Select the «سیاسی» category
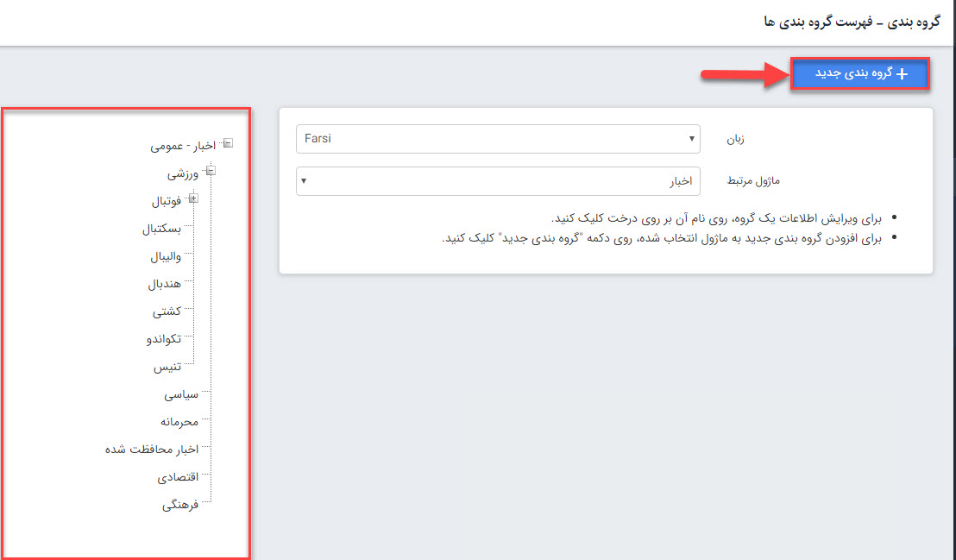The height and width of the screenshot is (560, 956). 181,395
